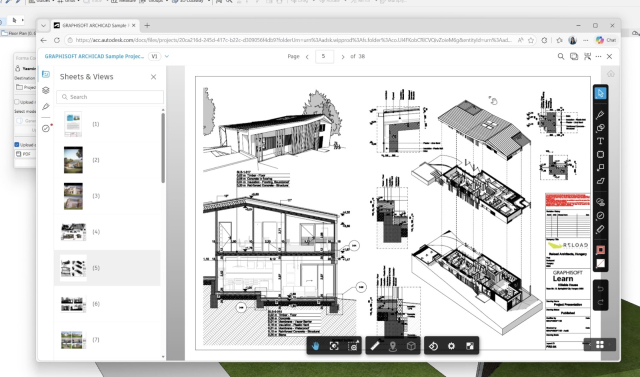Click the rotate sheet icon

point(433,346)
